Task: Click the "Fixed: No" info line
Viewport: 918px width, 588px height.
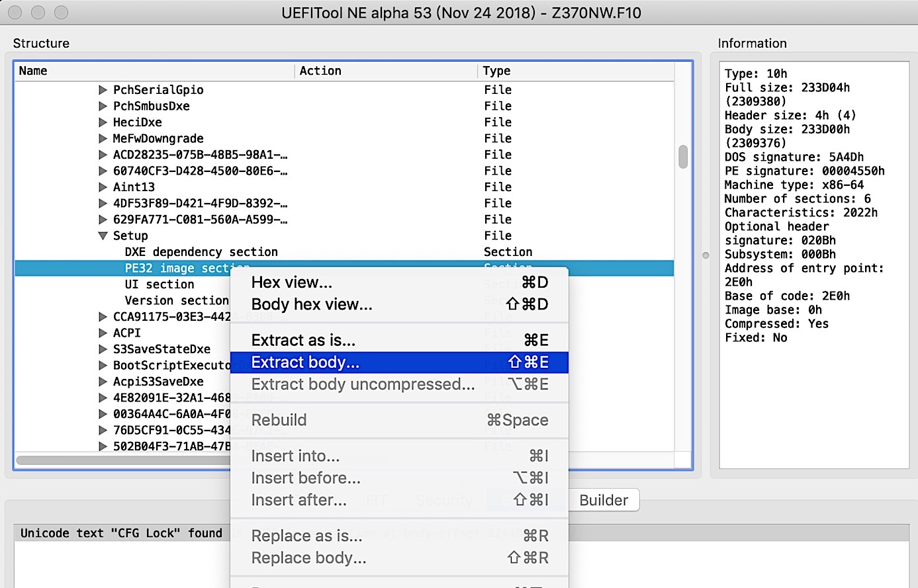Action: tap(756, 337)
